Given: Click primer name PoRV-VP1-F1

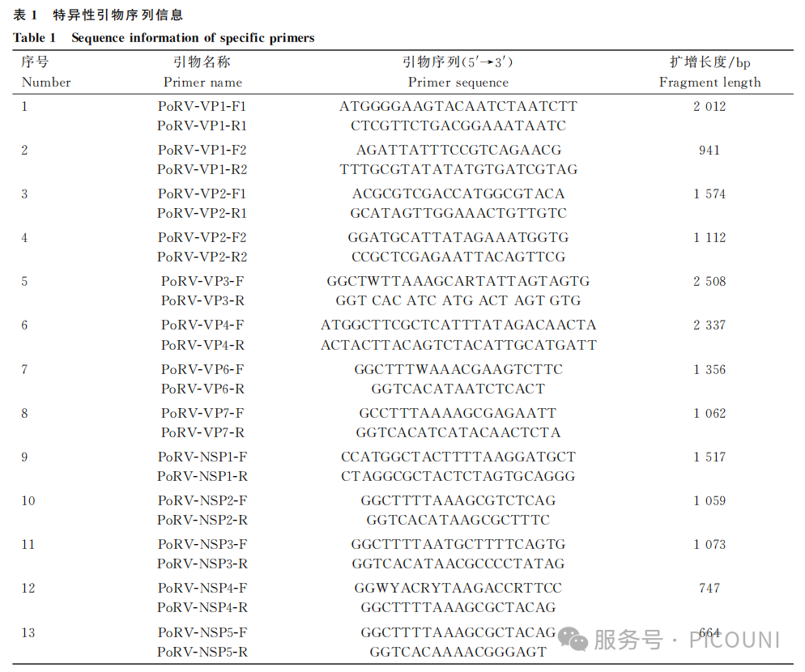Looking at the screenshot, I should click(202, 106).
